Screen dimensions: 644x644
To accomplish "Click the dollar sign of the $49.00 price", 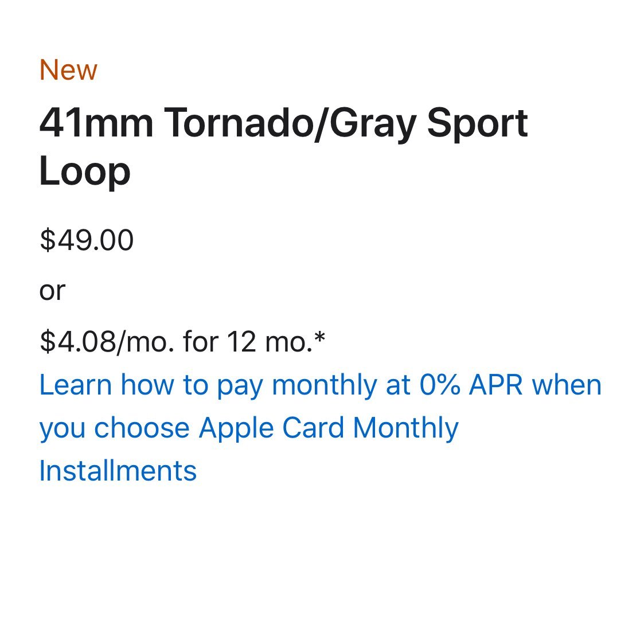I will coord(48,240).
